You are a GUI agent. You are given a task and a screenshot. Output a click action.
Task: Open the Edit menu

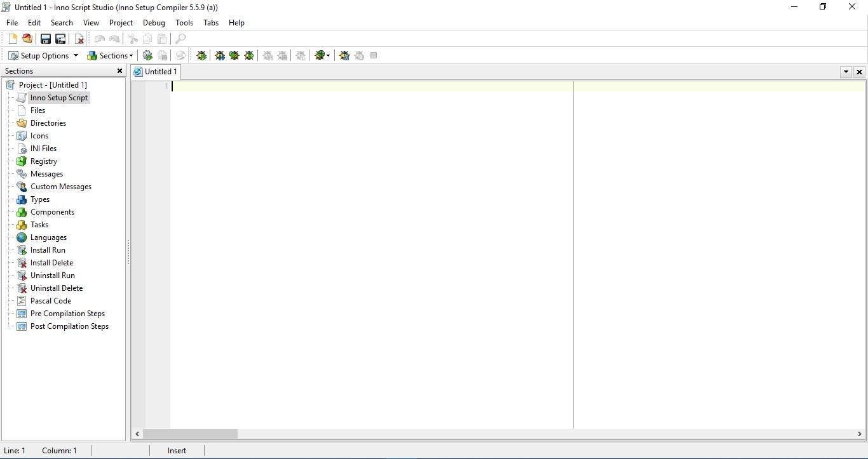34,22
